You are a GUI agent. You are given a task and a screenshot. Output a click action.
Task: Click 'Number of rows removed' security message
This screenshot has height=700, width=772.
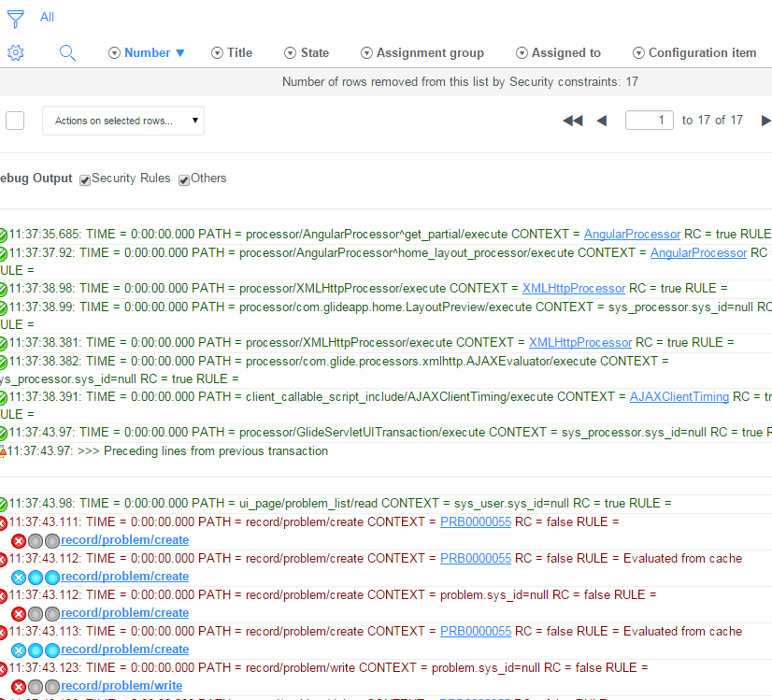pos(460,81)
